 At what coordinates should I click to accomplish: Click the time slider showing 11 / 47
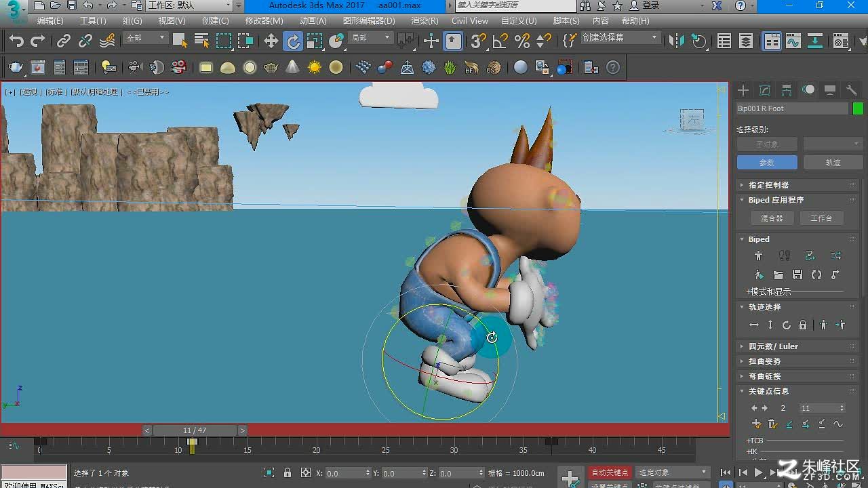point(195,430)
